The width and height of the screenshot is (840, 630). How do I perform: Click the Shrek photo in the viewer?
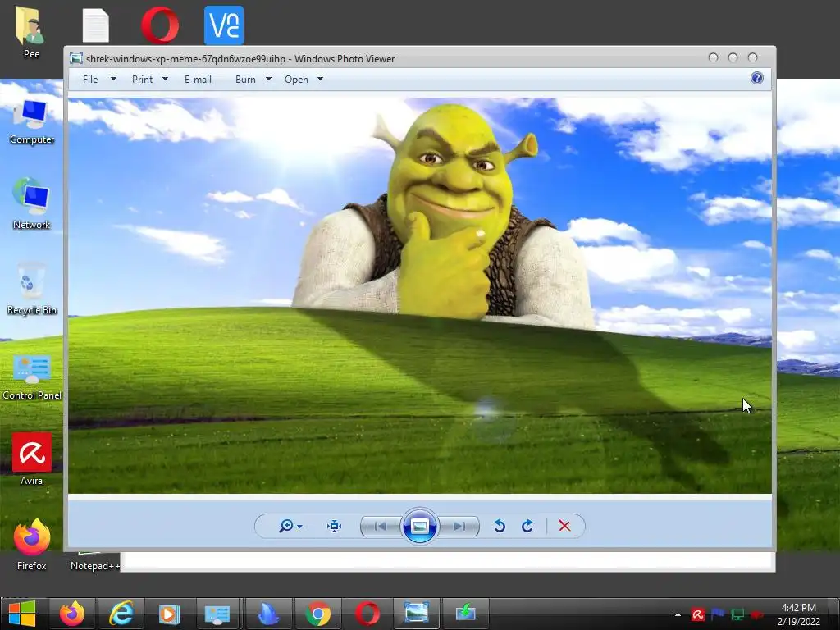419,295
